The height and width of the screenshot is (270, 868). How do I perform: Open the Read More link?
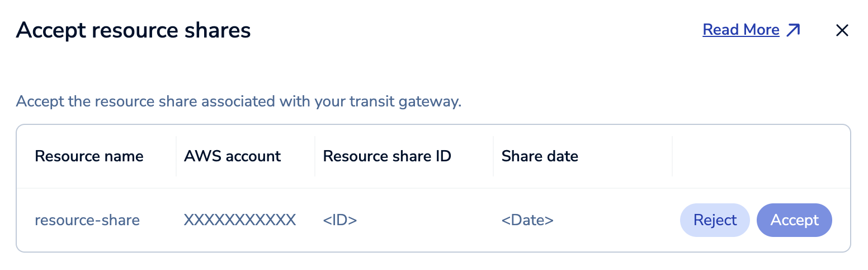pyautogui.click(x=740, y=30)
